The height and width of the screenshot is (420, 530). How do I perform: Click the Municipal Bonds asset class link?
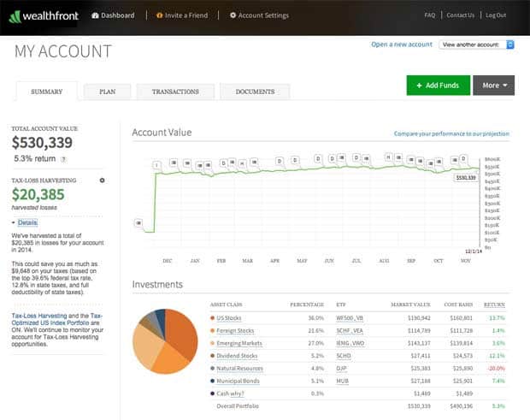coord(238,382)
